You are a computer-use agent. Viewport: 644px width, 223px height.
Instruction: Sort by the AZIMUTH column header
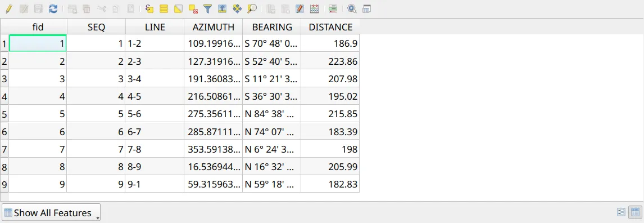click(x=213, y=27)
